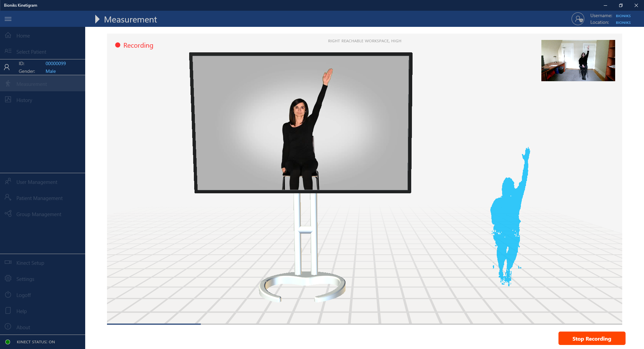
Task: Click the patient ID 00000099 link
Action: point(56,63)
